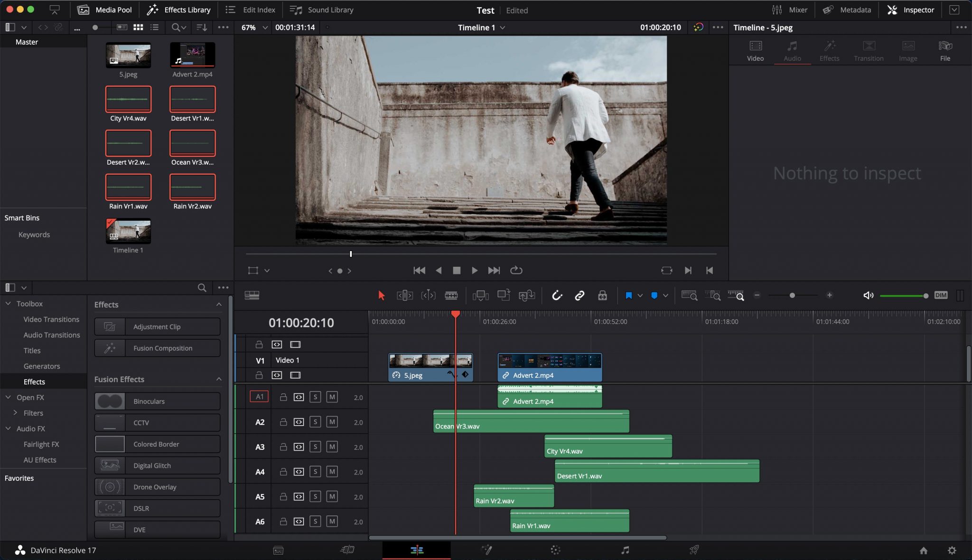Switch to the Color page

pyautogui.click(x=555, y=550)
